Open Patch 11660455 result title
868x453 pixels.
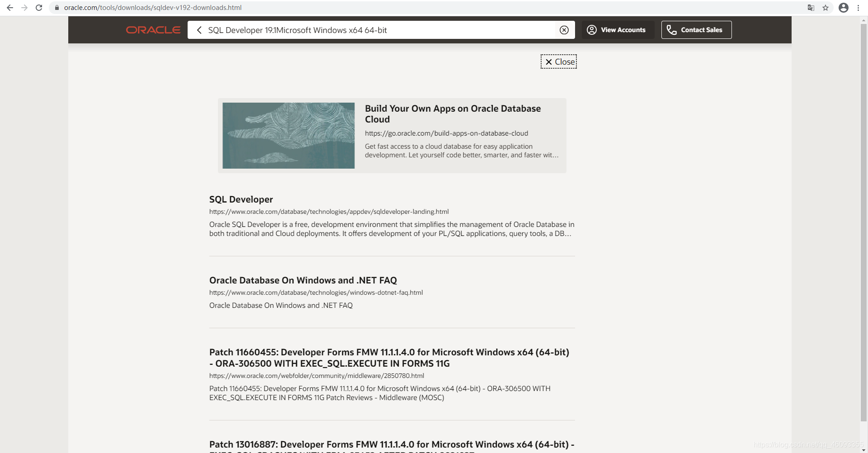389,358
